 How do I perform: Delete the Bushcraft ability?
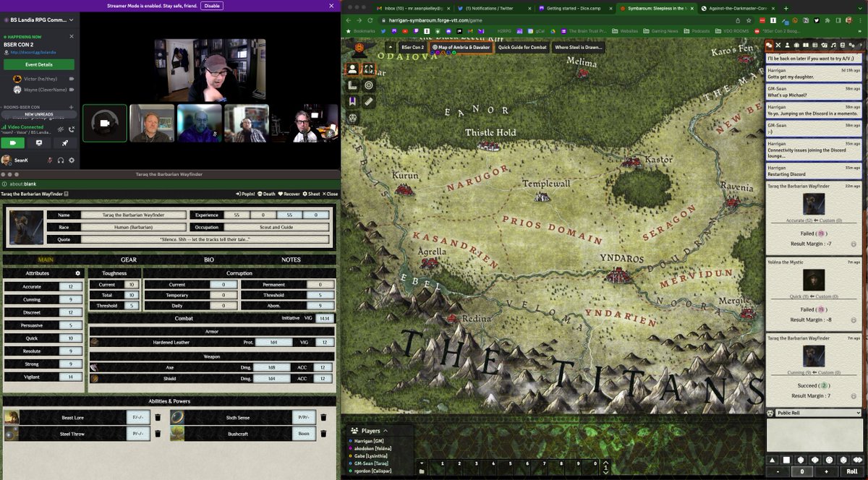tap(323, 434)
